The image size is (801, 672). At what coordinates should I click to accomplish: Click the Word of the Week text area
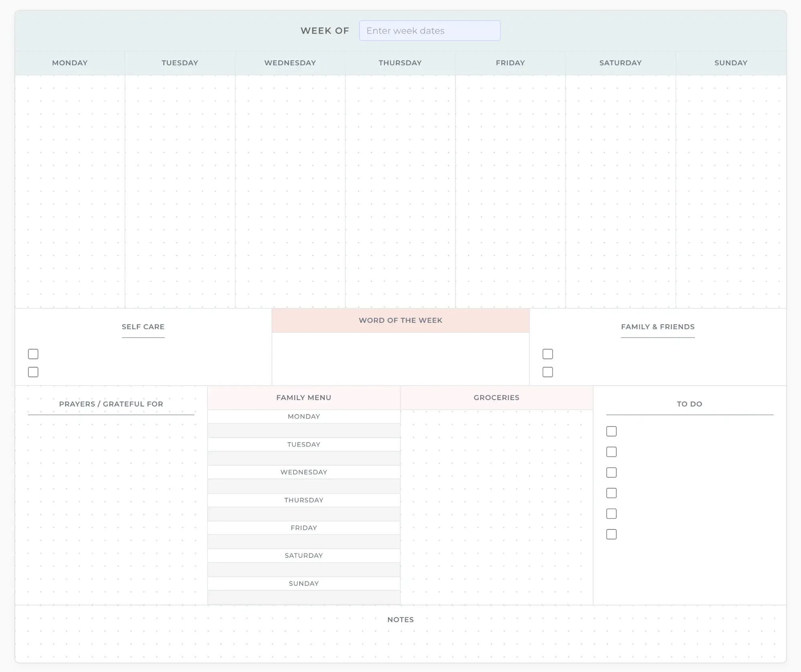[400, 359]
